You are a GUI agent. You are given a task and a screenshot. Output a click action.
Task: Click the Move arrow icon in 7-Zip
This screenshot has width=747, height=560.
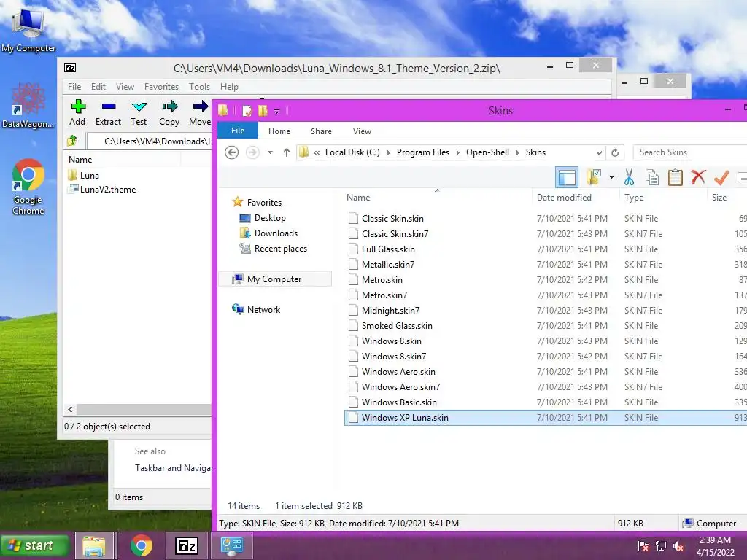click(200, 106)
